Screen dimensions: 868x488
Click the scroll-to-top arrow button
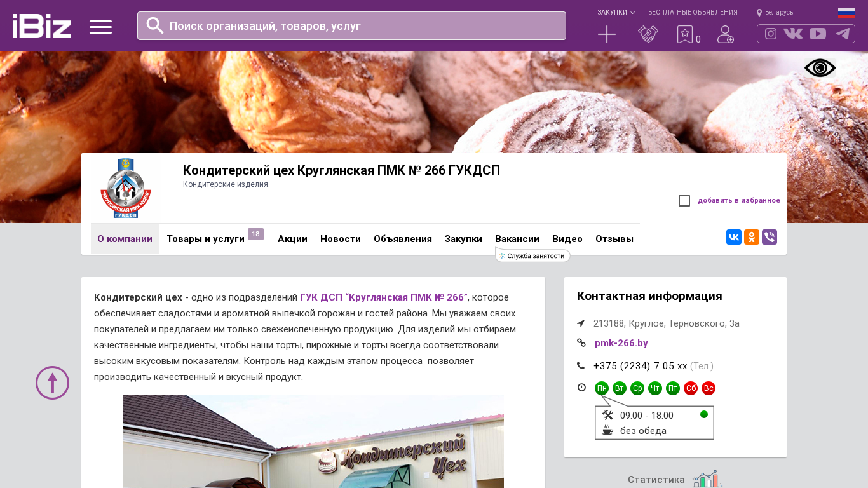[x=52, y=383]
